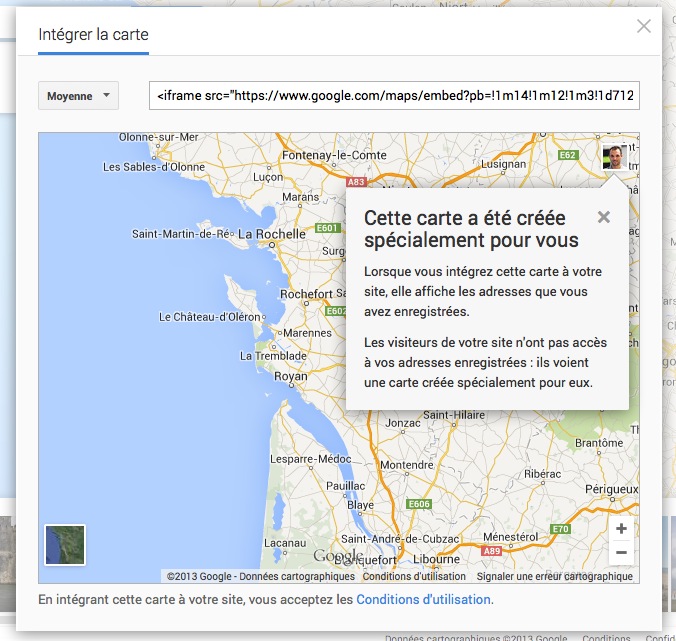The image size is (676, 641).
Task: Click the user profile photo on map
Action: click(616, 158)
